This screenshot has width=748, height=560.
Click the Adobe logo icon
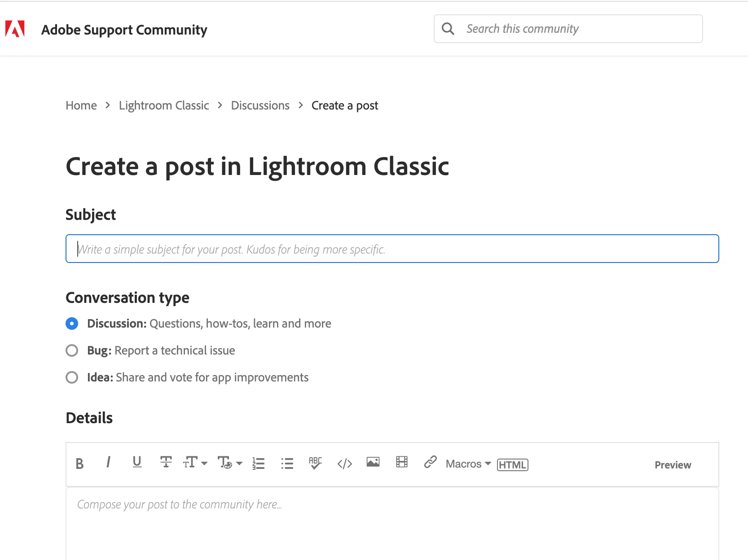pyautogui.click(x=15, y=29)
